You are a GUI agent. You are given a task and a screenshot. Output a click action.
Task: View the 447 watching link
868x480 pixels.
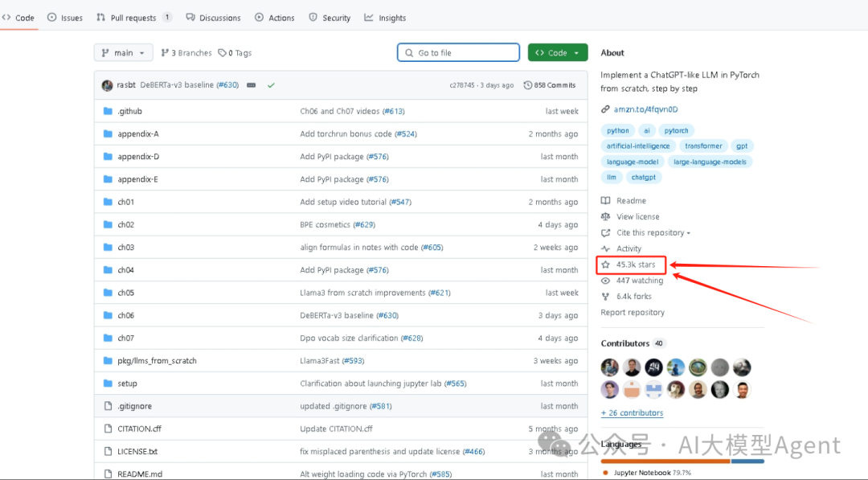(633, 281)
